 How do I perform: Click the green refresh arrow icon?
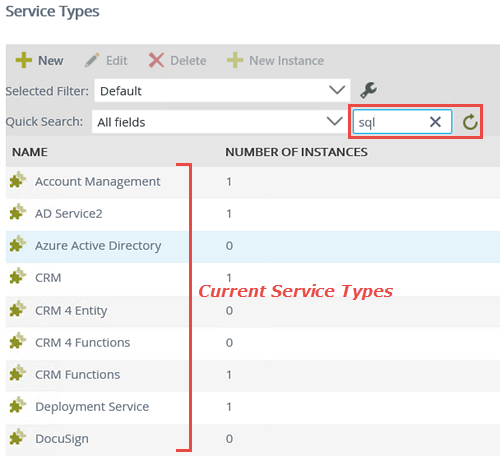[x=470, y=122]
